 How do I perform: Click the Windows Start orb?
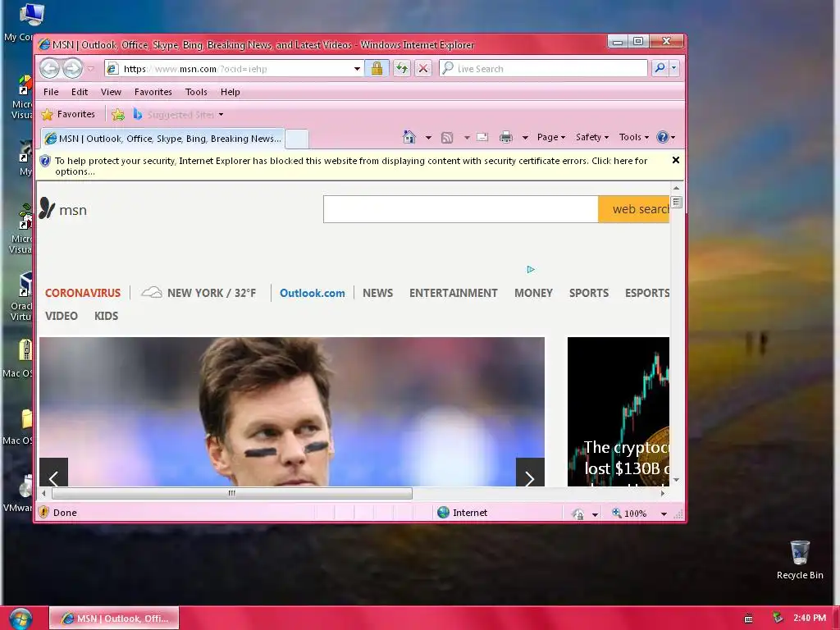tap(21, 619)
